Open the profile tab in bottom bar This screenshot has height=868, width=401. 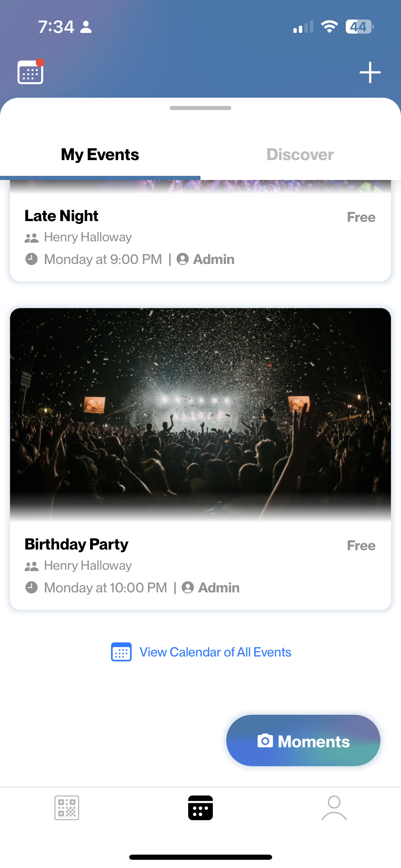334,808
